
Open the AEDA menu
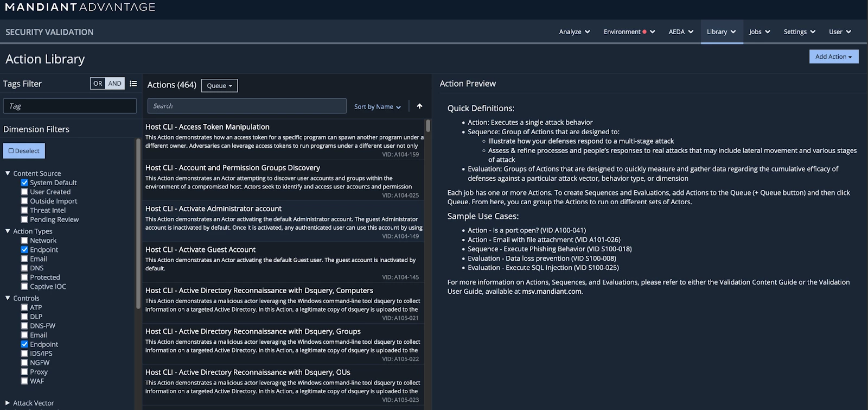681,32
